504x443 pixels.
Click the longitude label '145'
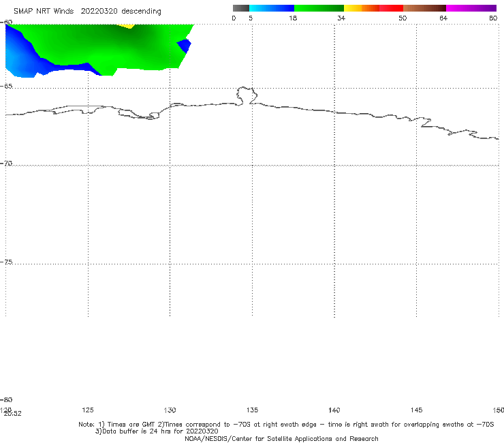tap(417, 410)
